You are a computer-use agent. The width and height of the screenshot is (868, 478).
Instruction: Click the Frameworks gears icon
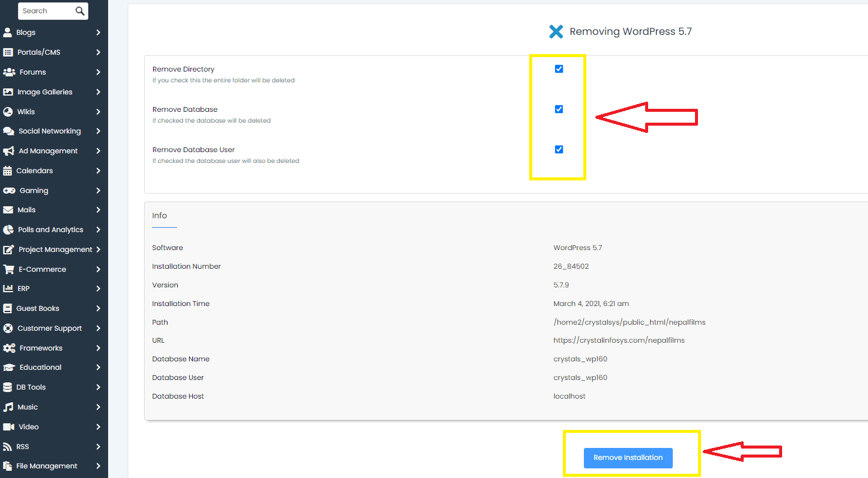(9, 348)
